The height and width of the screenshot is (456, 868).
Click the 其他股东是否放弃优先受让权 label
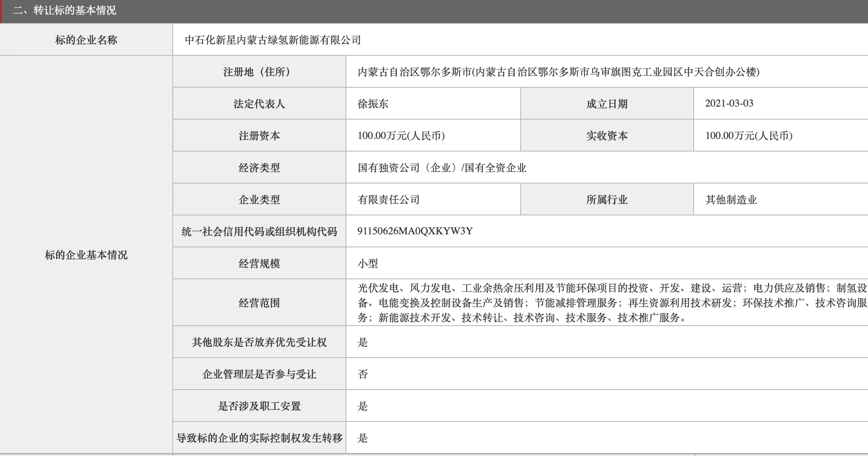click(x=259, y=342)
